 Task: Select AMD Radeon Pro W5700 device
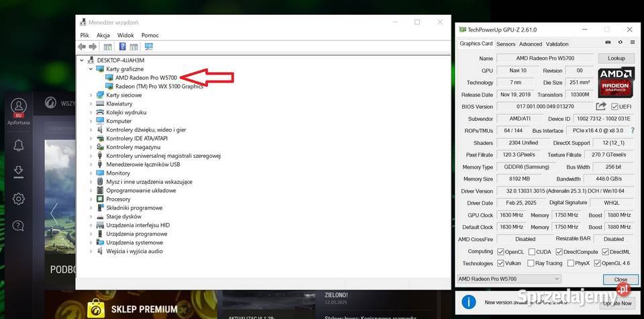[x=146, y=77]
